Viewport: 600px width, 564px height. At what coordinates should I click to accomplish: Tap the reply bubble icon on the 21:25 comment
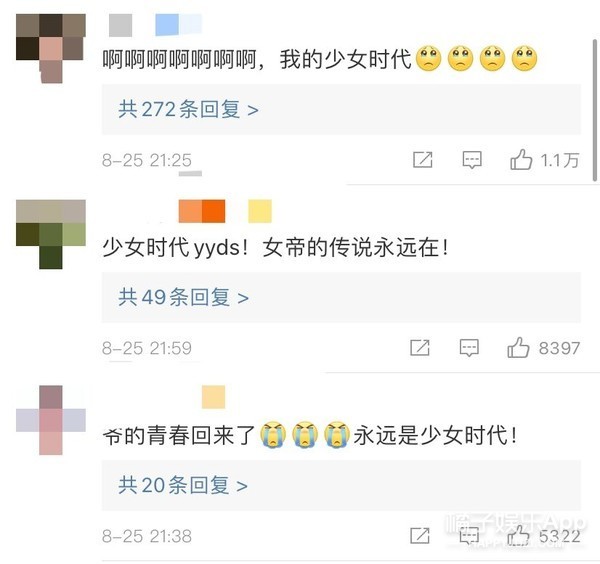point(472,160)
